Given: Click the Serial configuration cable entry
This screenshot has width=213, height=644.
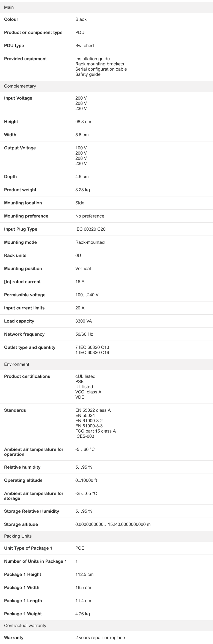Looking at the screenshot, I should (x=101, y=69).
